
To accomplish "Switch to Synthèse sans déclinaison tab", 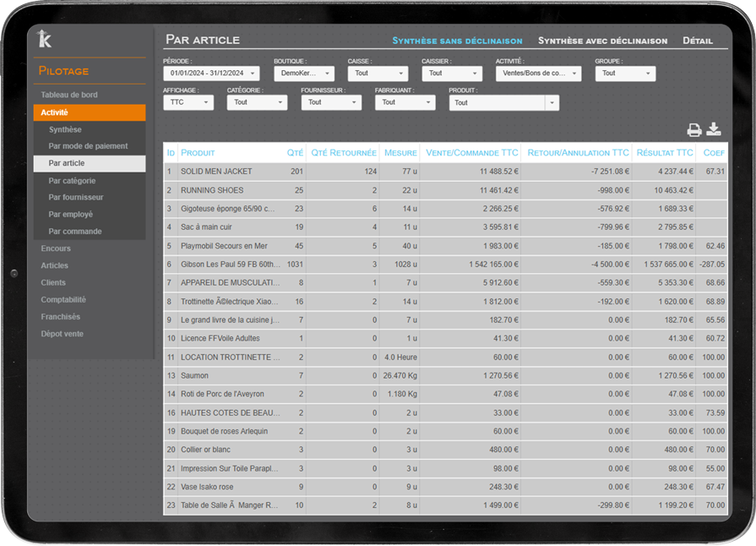I will (457, 41).
